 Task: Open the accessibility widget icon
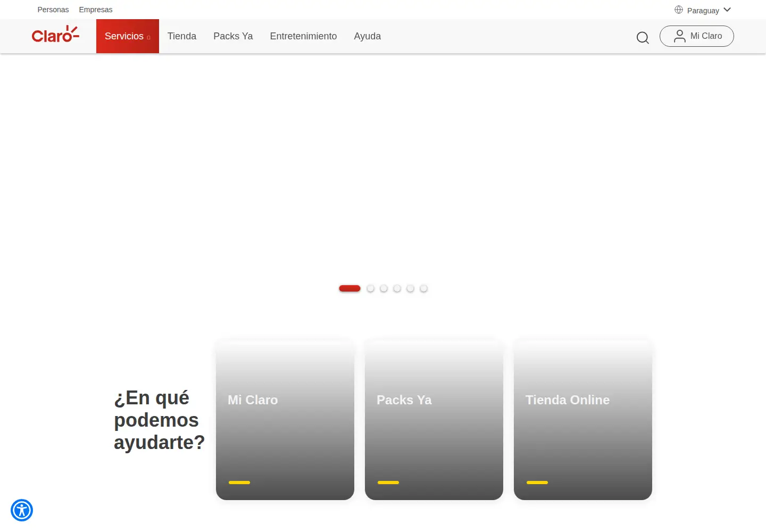(22, 510)
